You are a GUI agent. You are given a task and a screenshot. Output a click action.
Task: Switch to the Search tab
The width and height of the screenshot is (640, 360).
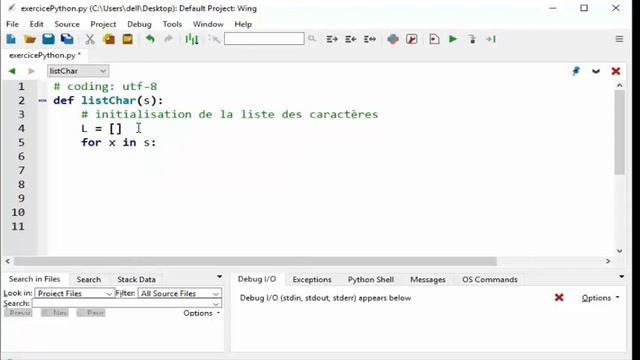89,280
